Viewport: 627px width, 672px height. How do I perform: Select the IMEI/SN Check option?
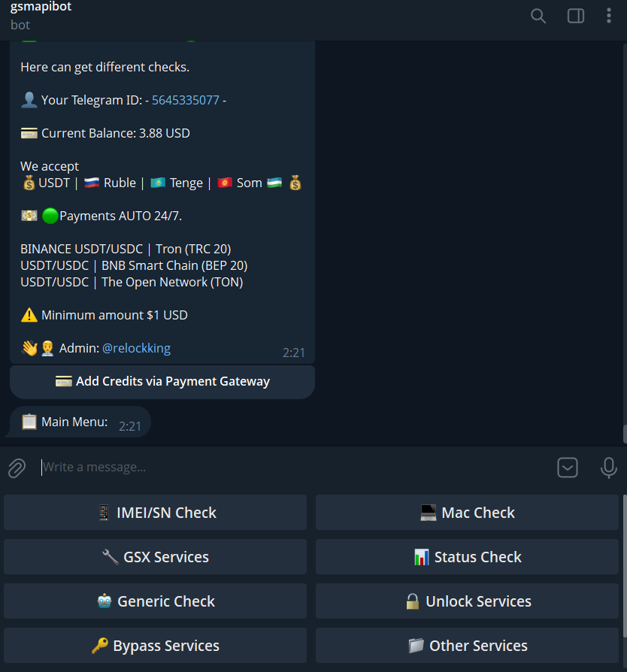(156, 513)
